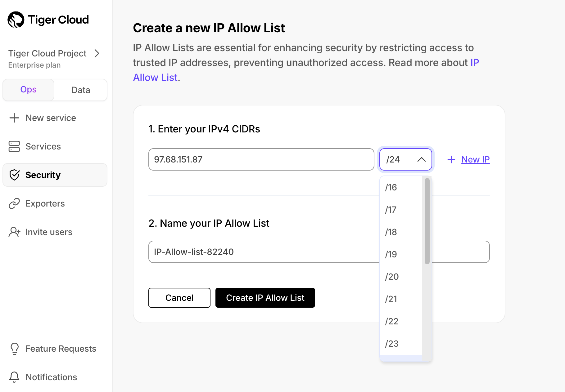Select /22 from the CIDR dropdown
Image resolution: width=565 pixels, height=392 pixels.
pyautogui.click(x=401, y=321)
